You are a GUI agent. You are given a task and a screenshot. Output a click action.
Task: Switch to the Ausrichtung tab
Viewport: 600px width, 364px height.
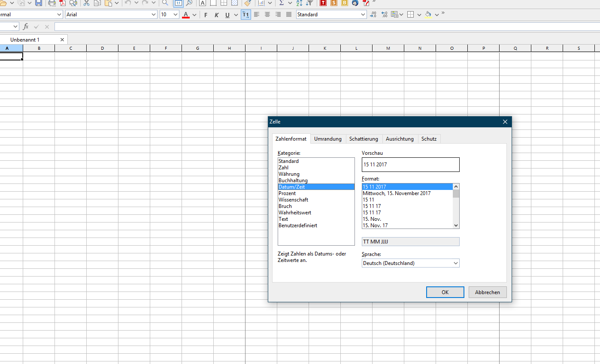[x=399, y=139]
